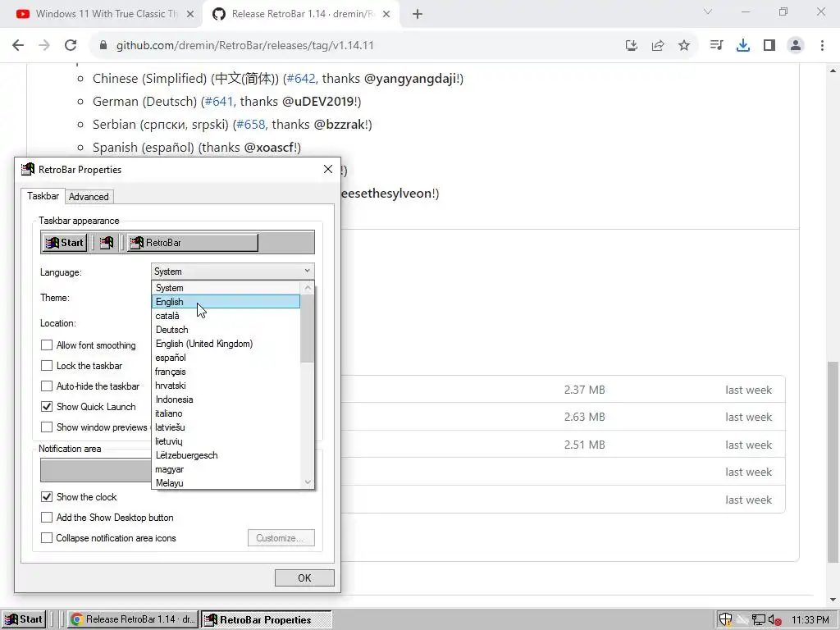This screenshot has height=630, width=840.
Task: Click the language list scroll-up arrow
Action: point(308,288)
